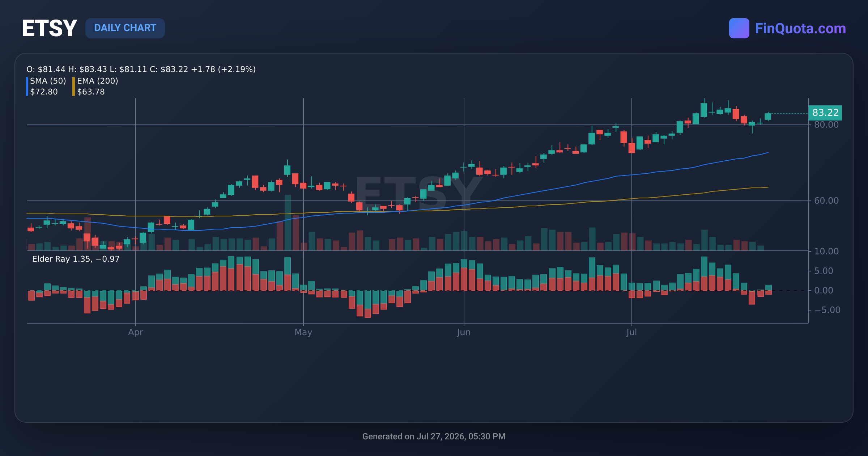Click the Apr date axis label
This screenshot has width=868, height=456.
(136, 332)
